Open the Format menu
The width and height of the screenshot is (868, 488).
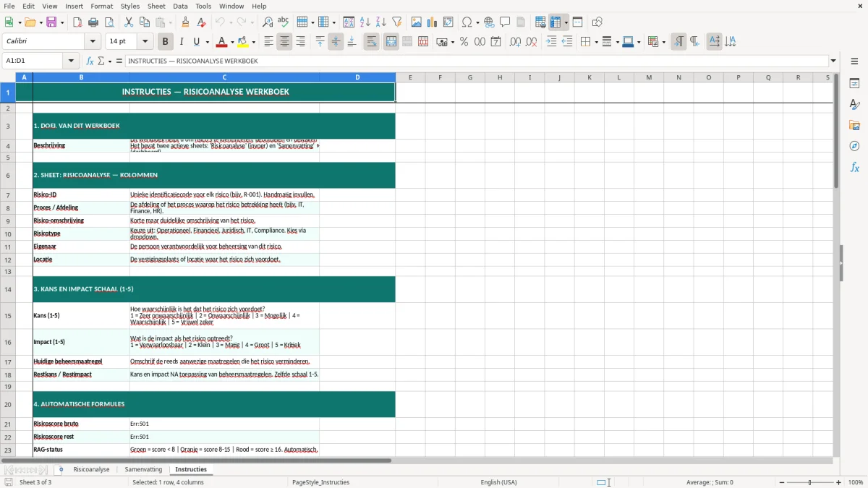[101, 6]
